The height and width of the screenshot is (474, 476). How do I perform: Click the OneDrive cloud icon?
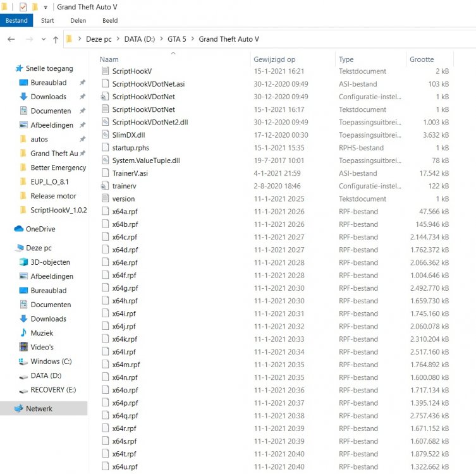(x=19, y=229)
